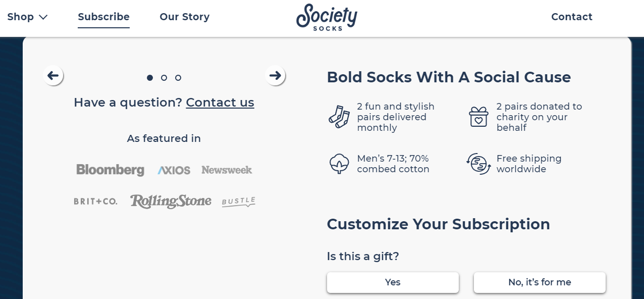Expand the Shop dropdown menu
Screen dimensions: 644x299
pos(27,17)
